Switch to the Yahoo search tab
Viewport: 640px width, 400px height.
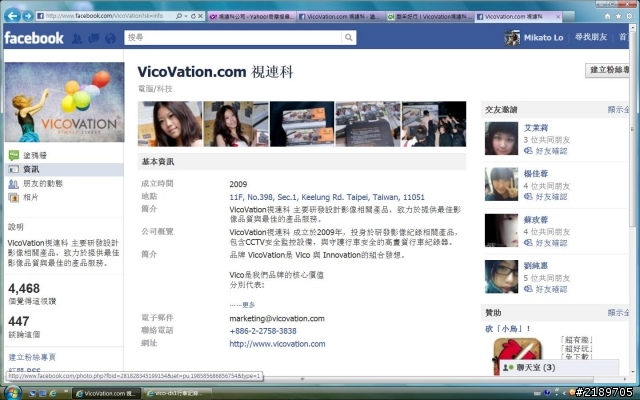tap(251, 17)
